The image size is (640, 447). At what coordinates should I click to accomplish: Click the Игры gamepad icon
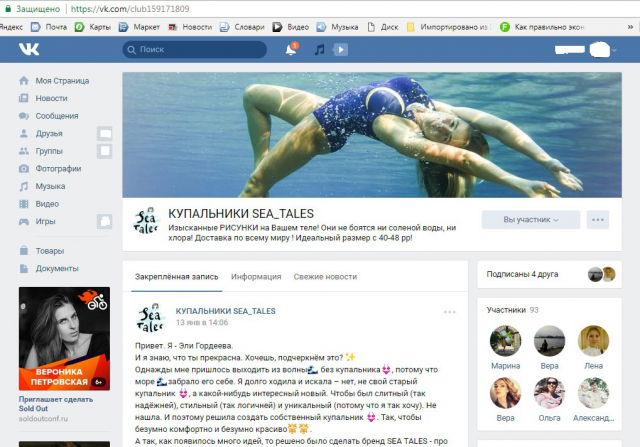pyautogui.click(x=24, y=221)
